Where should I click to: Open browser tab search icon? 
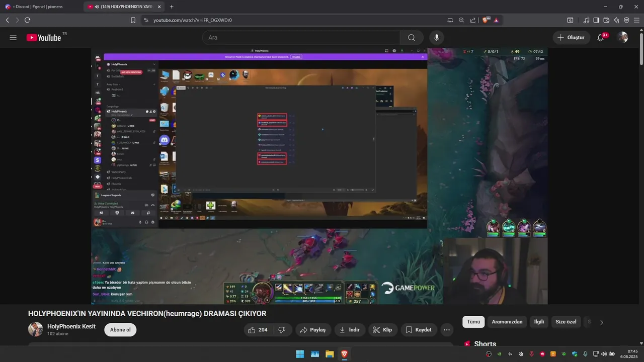570,20
